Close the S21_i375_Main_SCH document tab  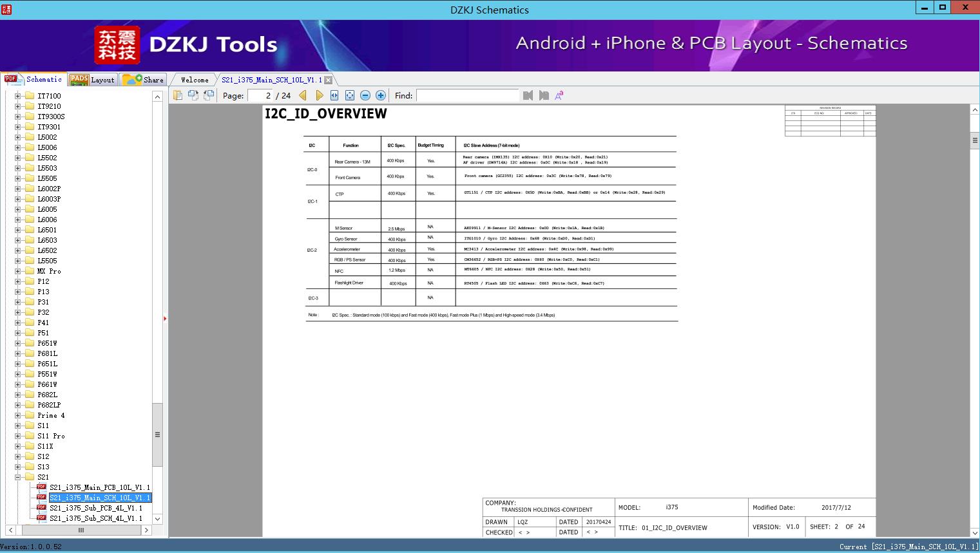[x=329, y=80]
